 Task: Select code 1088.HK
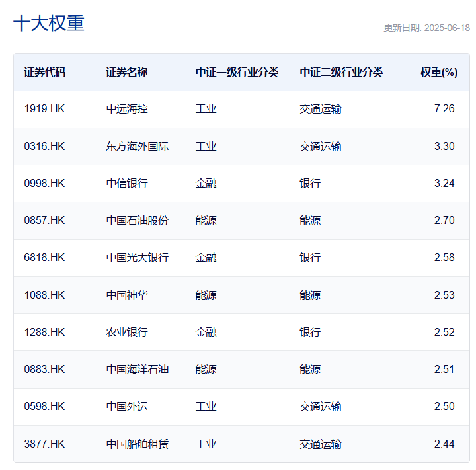coord(45,295)
